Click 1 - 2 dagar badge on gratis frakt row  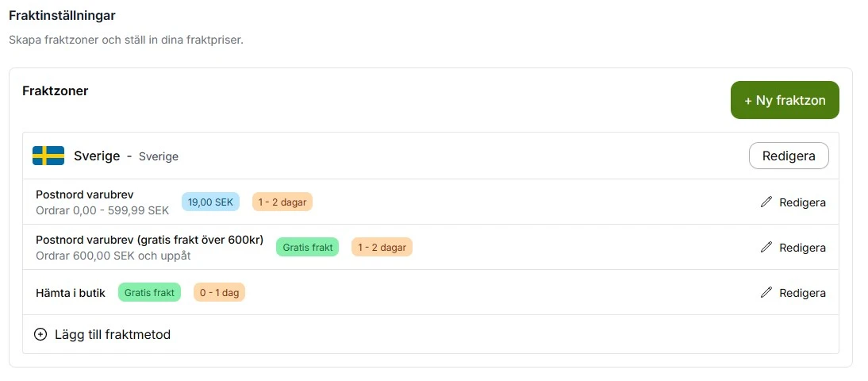point(382,247)
